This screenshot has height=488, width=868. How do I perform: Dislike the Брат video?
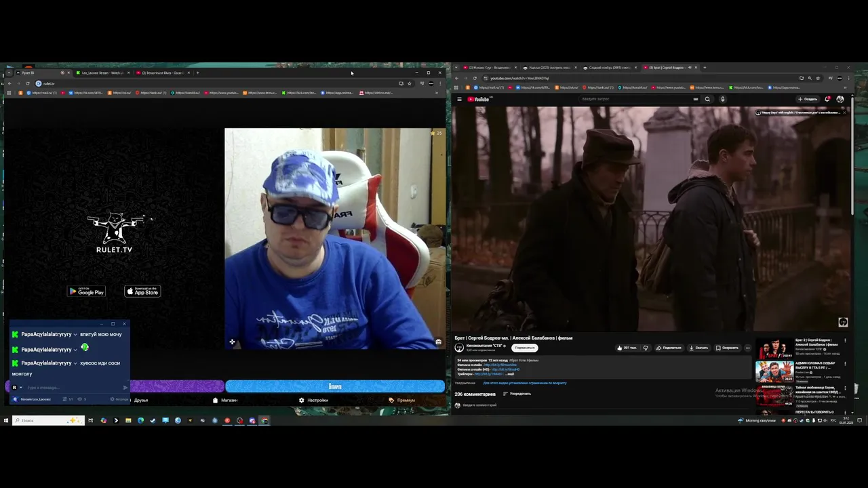click(x=646, y=348)
